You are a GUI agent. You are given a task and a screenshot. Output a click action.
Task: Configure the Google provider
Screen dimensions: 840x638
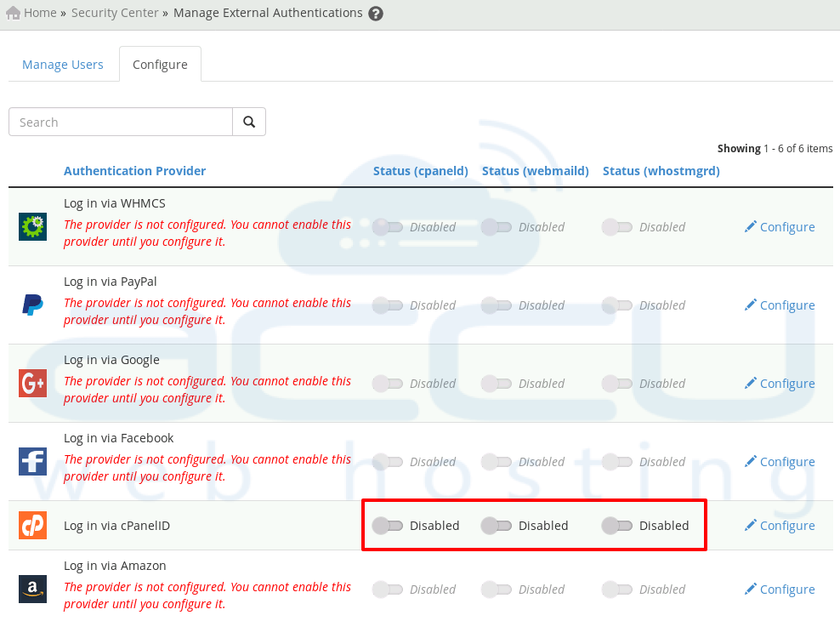pos(780,384)
